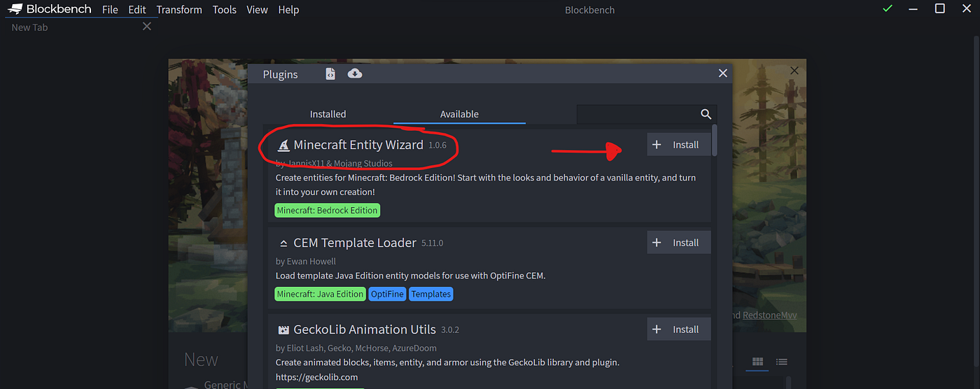Open the Edit menu

pos(136,10)
